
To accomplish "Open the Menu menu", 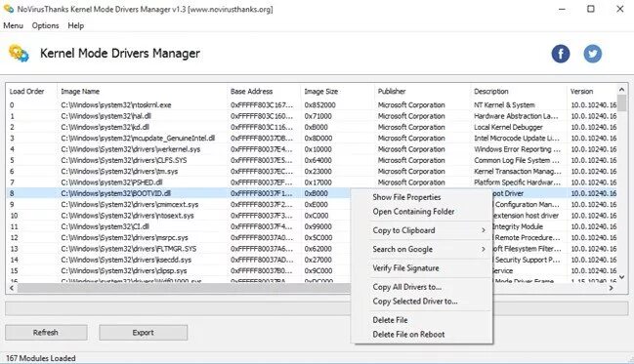I will coord(13,25).
